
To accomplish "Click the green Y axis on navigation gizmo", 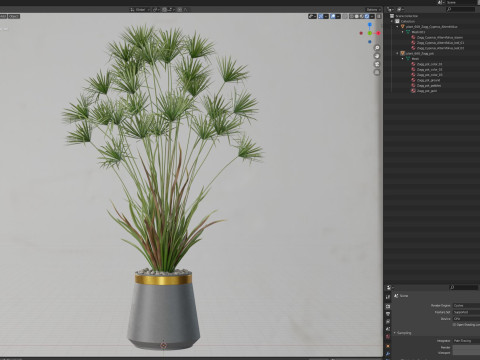I will pyautogui.click(x=370, y=33).
